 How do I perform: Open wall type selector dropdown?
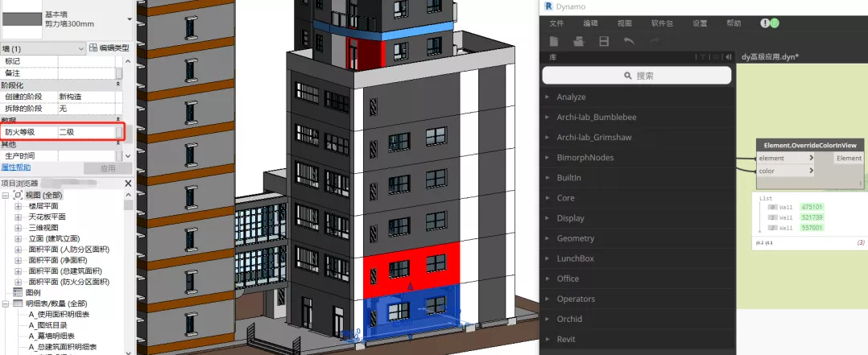(x=130, y=19)
